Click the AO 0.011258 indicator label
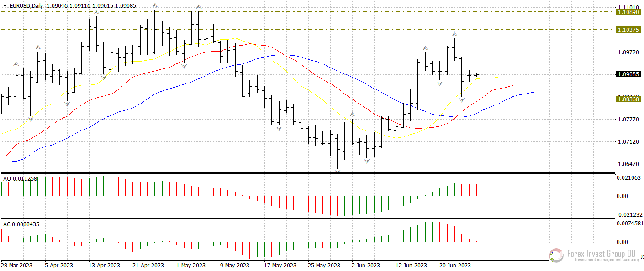Screen dimensions: 644x271 tap(20, 178)
